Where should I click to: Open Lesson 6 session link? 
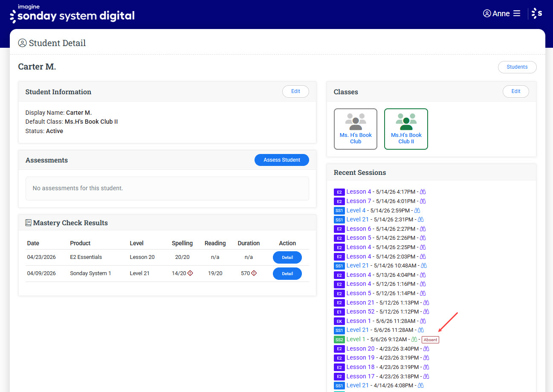click(x=359, y=229)
